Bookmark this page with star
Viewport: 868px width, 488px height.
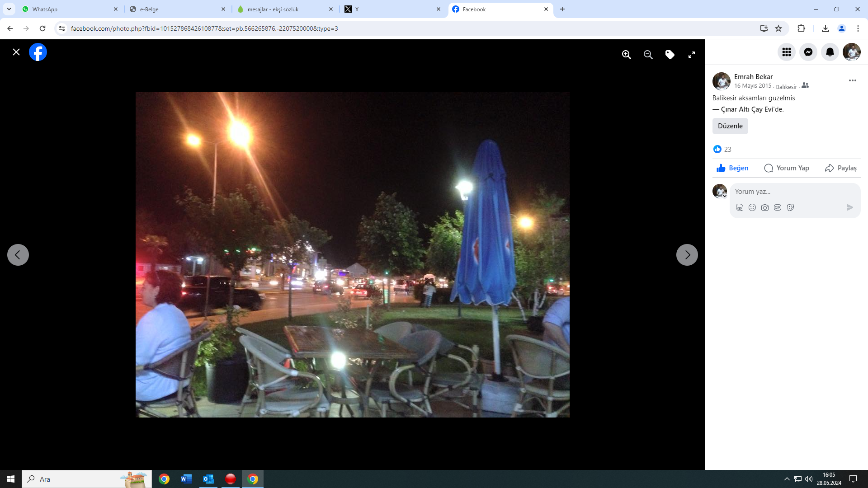(778, 28)
